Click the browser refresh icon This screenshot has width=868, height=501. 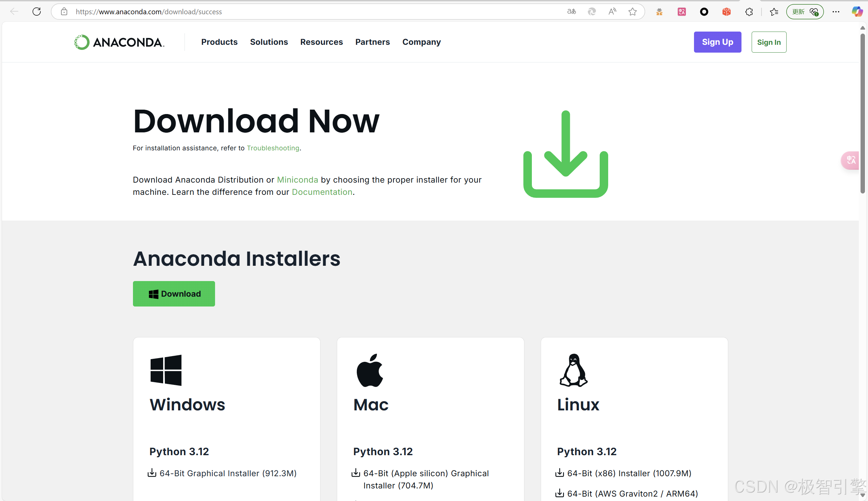[x=37, y=12]
